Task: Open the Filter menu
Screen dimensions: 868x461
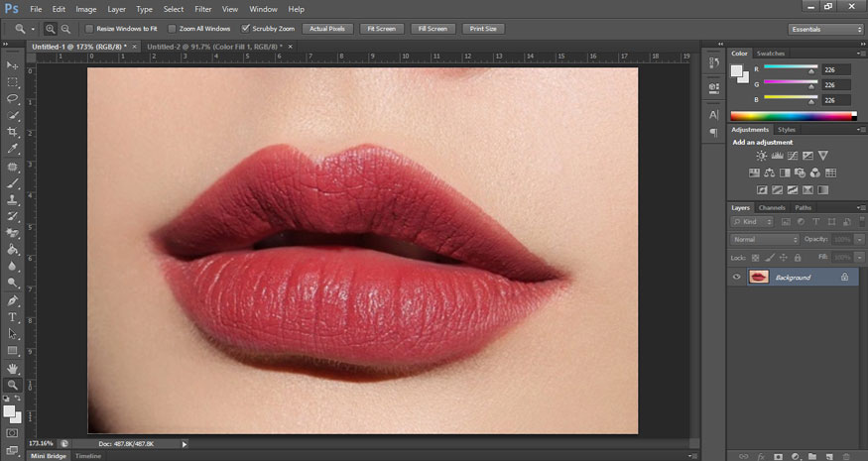Action: point(202,8)
